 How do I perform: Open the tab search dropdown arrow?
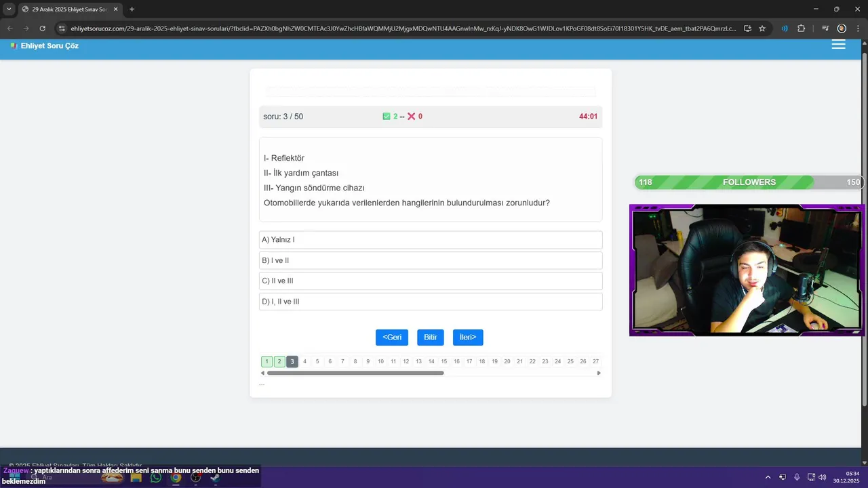coord(9,9)
